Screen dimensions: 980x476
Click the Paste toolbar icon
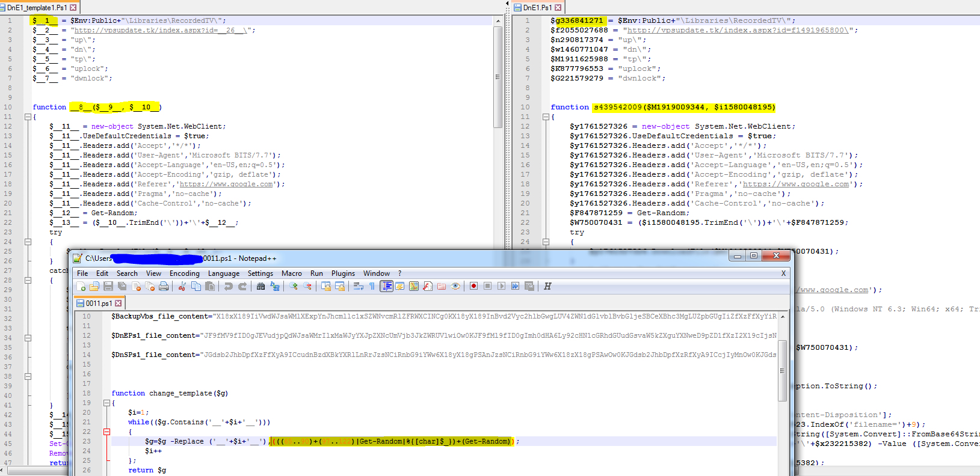click(210, 286)
